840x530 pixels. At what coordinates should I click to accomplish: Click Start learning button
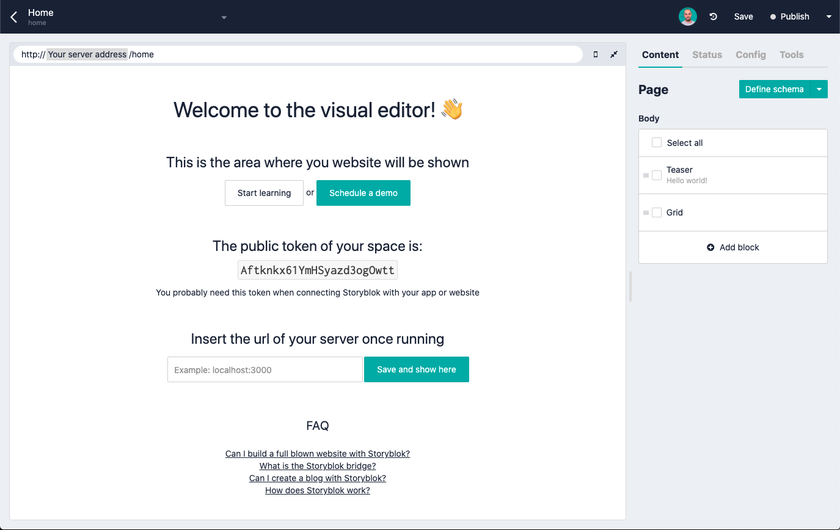(x=264, y=193)
